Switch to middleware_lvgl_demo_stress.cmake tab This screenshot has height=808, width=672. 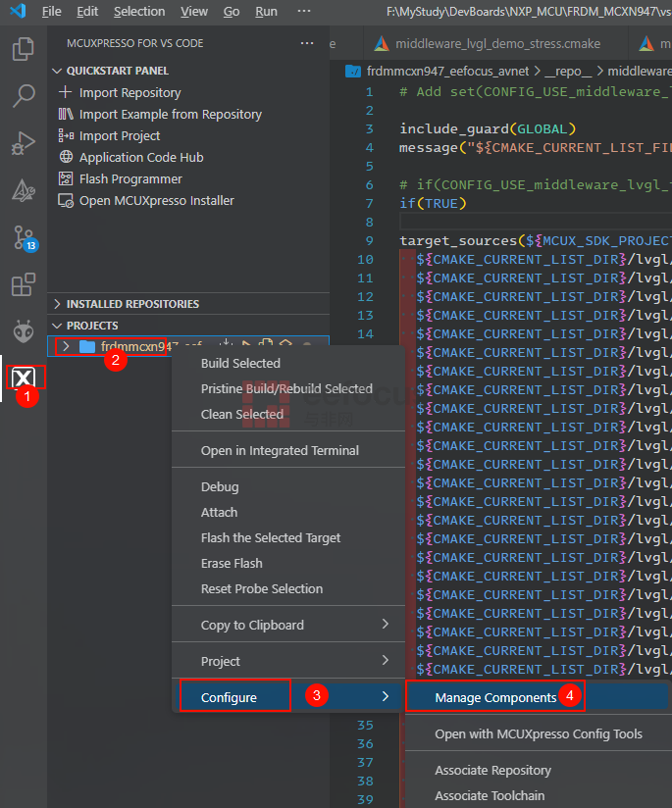tap(496, 44)
